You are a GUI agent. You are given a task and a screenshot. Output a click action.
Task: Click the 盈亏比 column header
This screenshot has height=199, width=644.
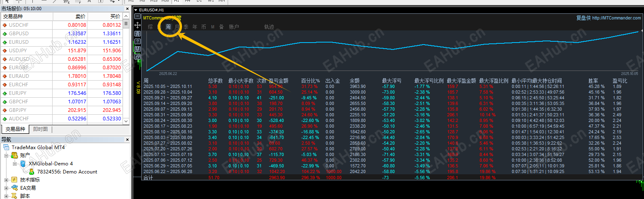[x=620, y=81]
